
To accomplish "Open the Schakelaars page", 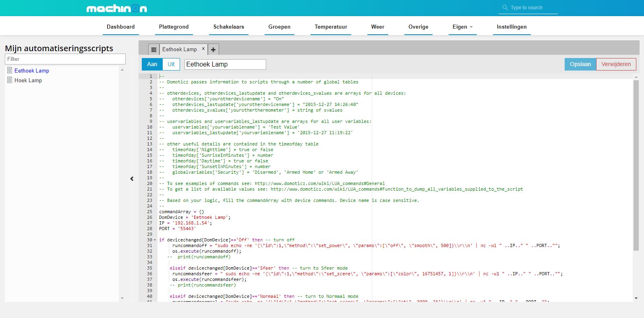I will [x=229, y=27].
